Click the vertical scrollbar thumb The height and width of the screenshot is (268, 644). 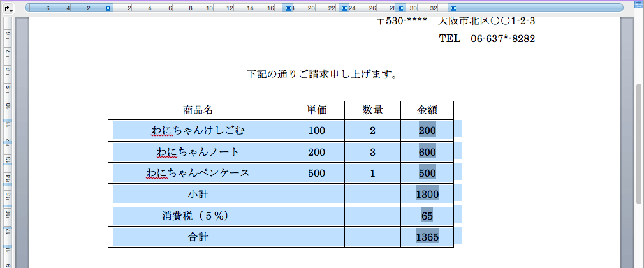click(639, 144)
